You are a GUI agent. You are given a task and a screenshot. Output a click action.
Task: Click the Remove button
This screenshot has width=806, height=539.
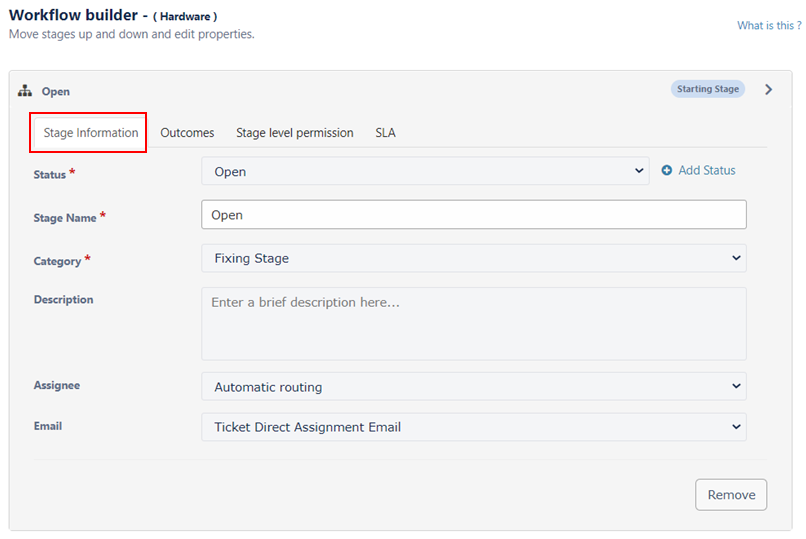point(731,494)
